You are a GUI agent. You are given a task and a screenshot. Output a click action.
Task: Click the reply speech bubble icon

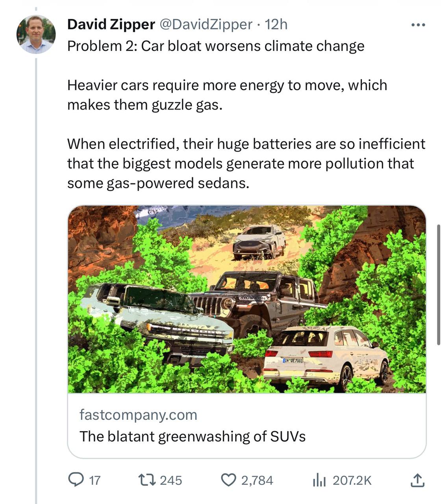[75, 480]
